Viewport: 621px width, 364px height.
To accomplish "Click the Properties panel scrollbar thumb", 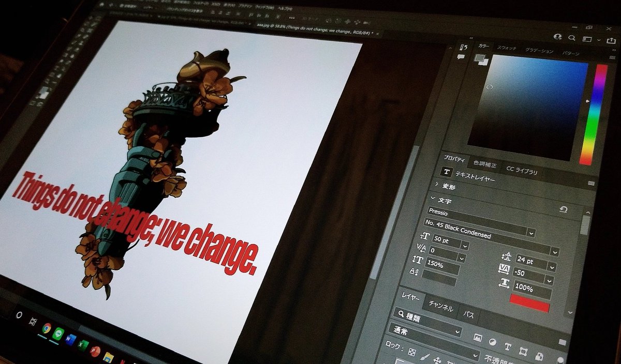I will click(x=585, y=225).
